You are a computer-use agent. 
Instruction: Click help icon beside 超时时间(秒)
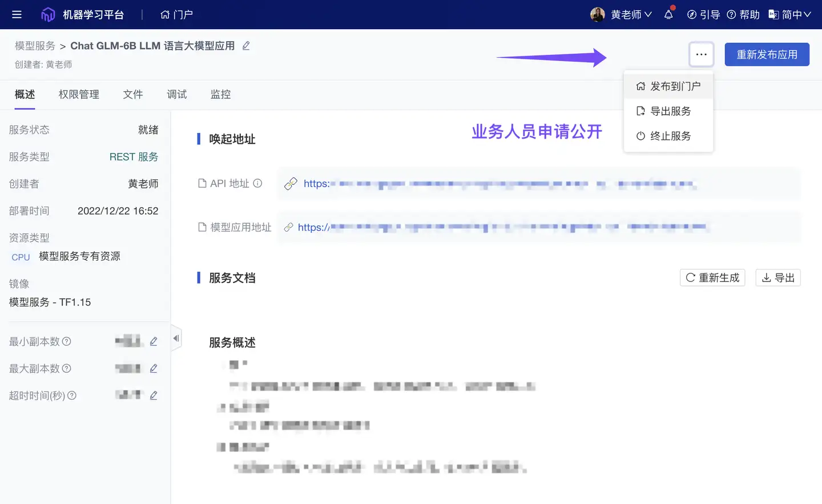pyautogui.click(x=72, y=396)
